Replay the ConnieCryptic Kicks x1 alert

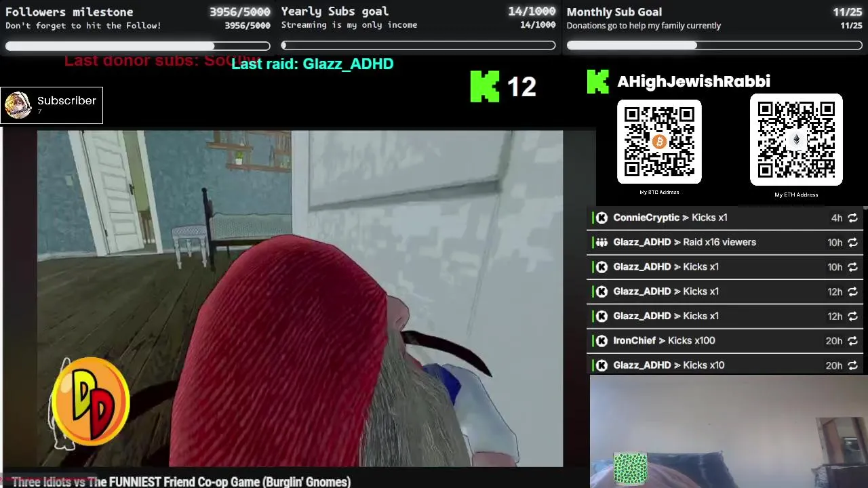[x=852, y=218]
